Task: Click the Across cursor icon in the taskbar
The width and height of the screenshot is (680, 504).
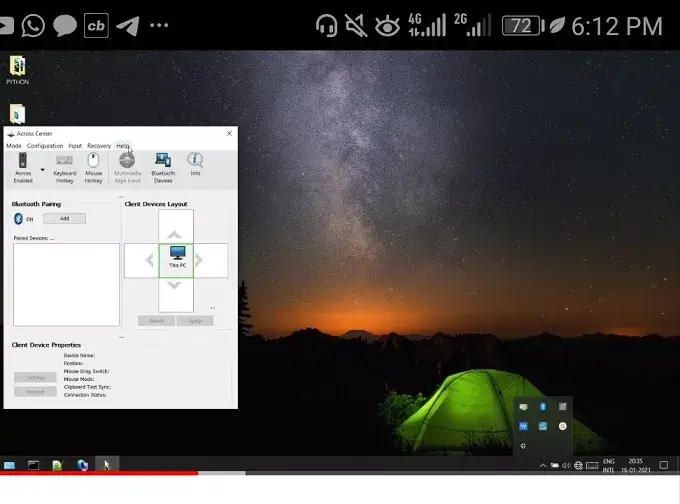Action: tap(107, 465)
